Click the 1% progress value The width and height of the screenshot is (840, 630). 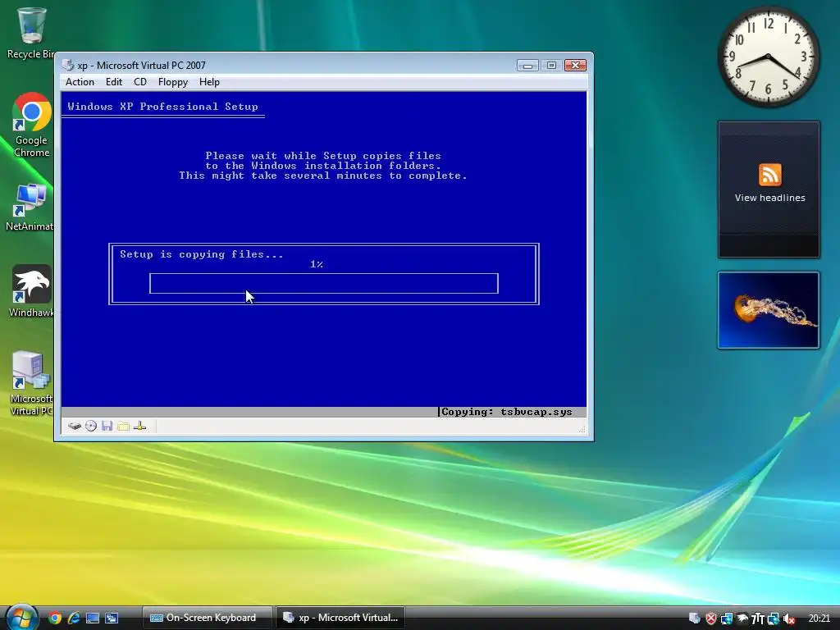point(317,264)
